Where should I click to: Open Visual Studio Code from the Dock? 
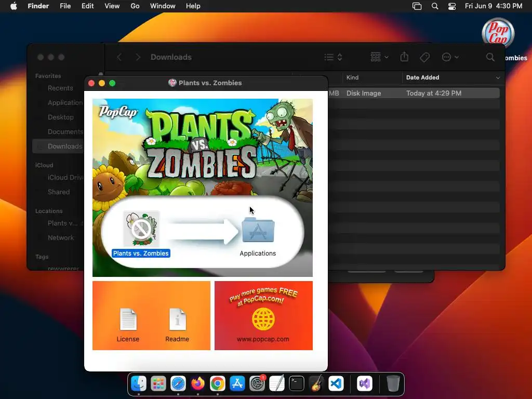[336, 384]
